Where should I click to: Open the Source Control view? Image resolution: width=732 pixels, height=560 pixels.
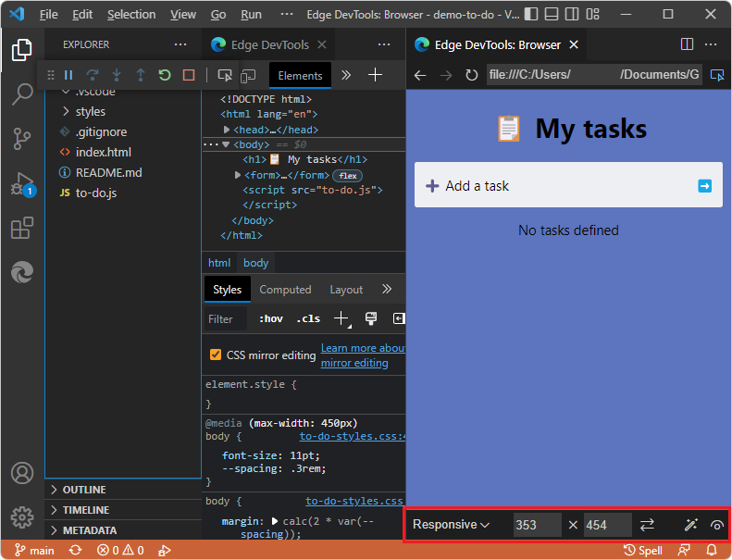22,139
